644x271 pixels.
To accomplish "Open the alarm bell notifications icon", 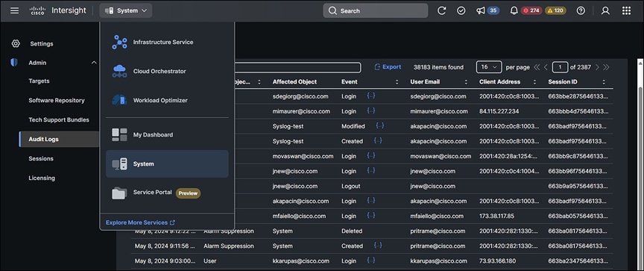I will tap(514, 10).
